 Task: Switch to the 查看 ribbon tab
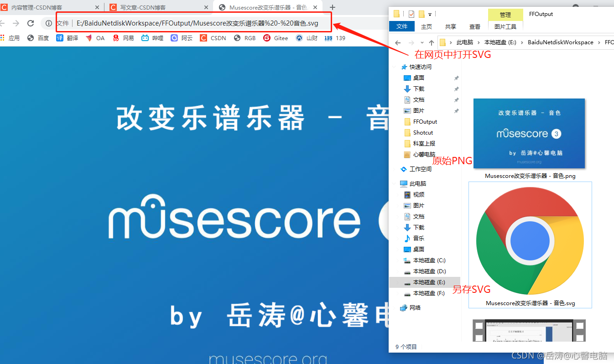click(474, 26)
